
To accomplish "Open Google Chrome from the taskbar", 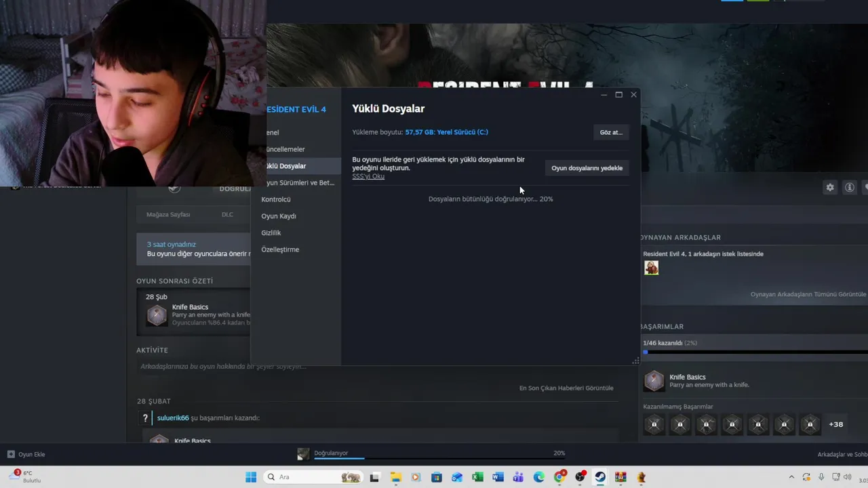I will 559,477.
